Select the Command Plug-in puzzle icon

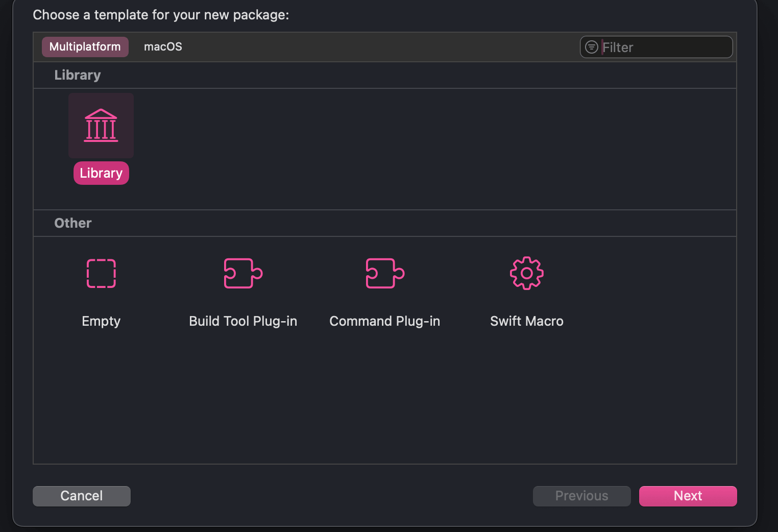pyautogui.click(x=385, y=274)
